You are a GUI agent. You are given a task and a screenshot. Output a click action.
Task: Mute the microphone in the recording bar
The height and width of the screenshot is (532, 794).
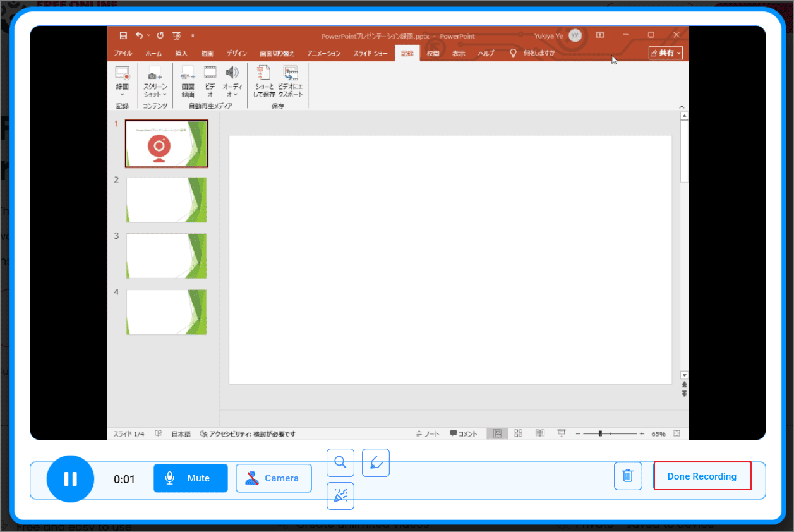tap(190, 478)
